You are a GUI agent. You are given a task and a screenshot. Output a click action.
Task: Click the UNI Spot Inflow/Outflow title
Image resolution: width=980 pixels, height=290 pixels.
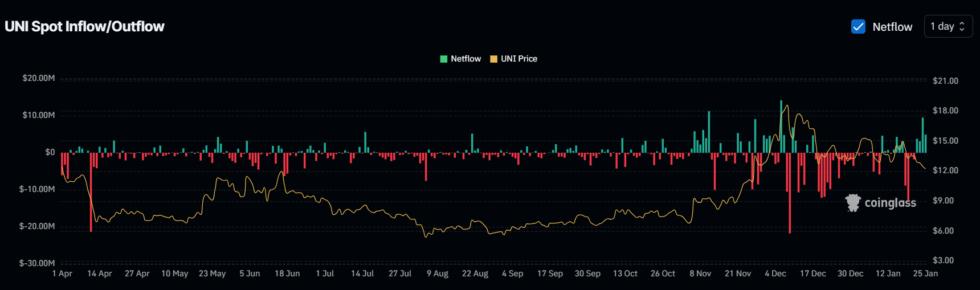84,26
